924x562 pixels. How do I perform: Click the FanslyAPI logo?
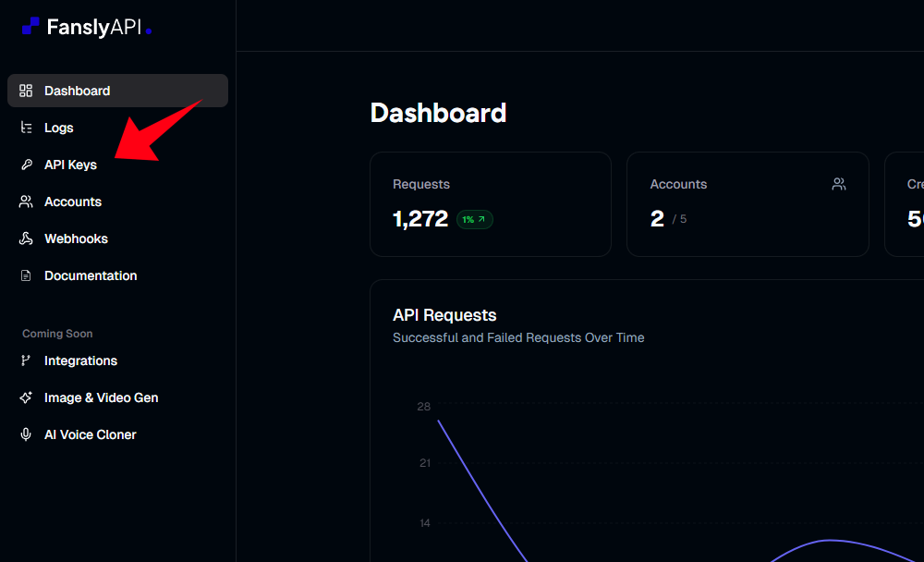[x=85, y=26]
